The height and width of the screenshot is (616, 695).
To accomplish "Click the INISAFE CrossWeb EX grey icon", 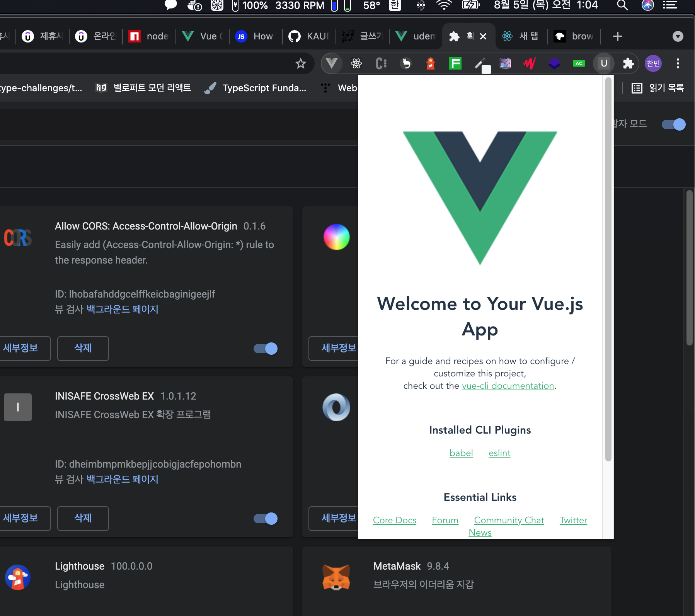I will [x=18, y=407].
